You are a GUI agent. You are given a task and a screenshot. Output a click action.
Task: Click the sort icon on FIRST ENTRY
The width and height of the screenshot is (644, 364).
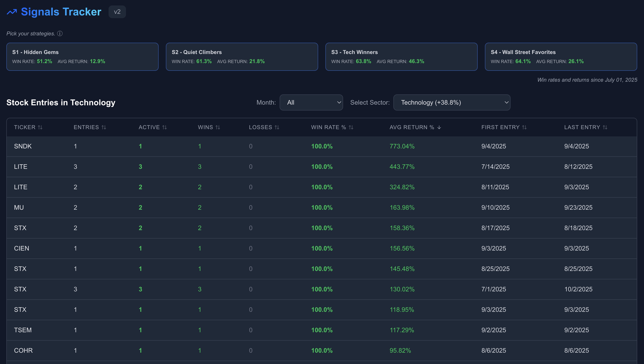525,127
